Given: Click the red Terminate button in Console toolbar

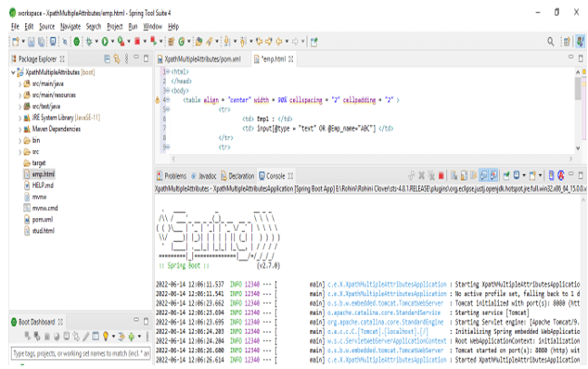Looking at the screenshot, I should coord(441,175).
